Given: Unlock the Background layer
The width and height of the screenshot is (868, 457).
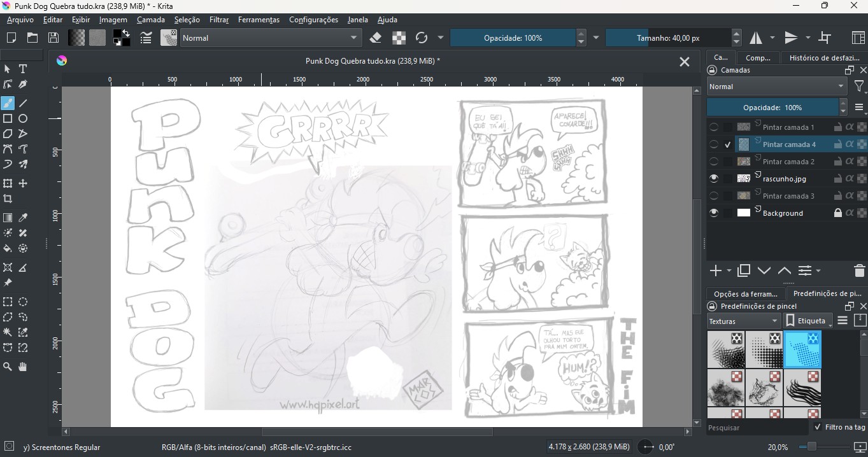Looking at the screenshot, I should (x=838, y=213).
